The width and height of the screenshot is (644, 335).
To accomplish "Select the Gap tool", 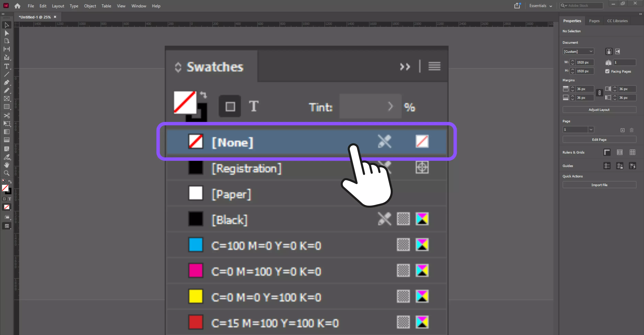I will (x=7, y=49).
